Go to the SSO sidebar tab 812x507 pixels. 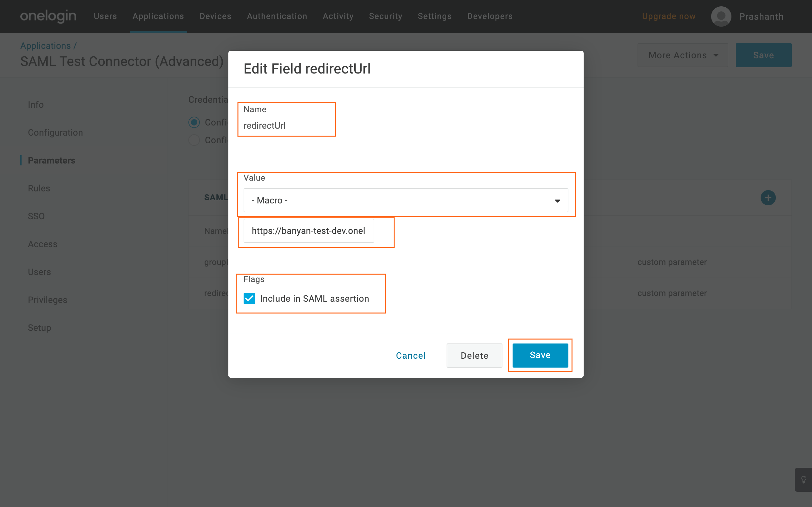[36, 216]
